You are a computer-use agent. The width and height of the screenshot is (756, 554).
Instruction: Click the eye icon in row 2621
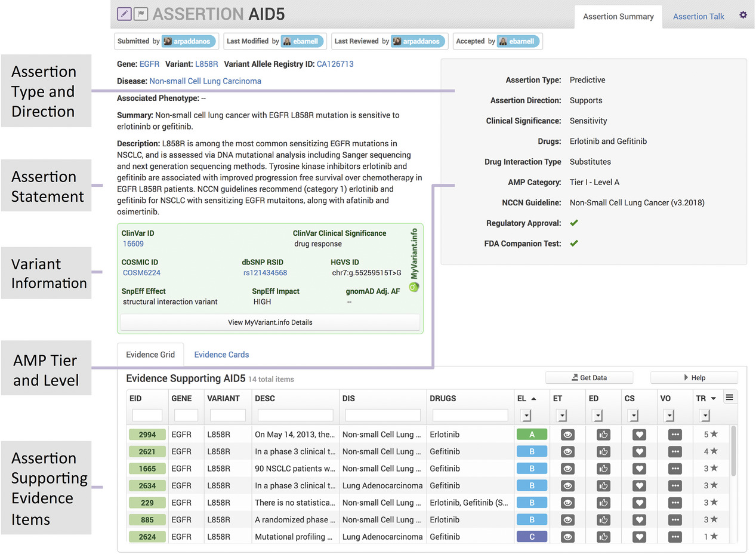click(x=567, y=452)
